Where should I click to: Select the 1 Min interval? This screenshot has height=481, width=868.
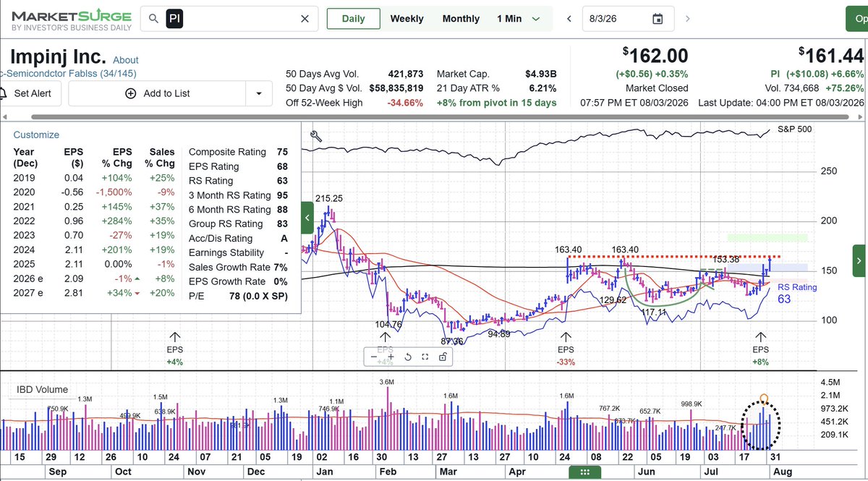coord(509,19)
